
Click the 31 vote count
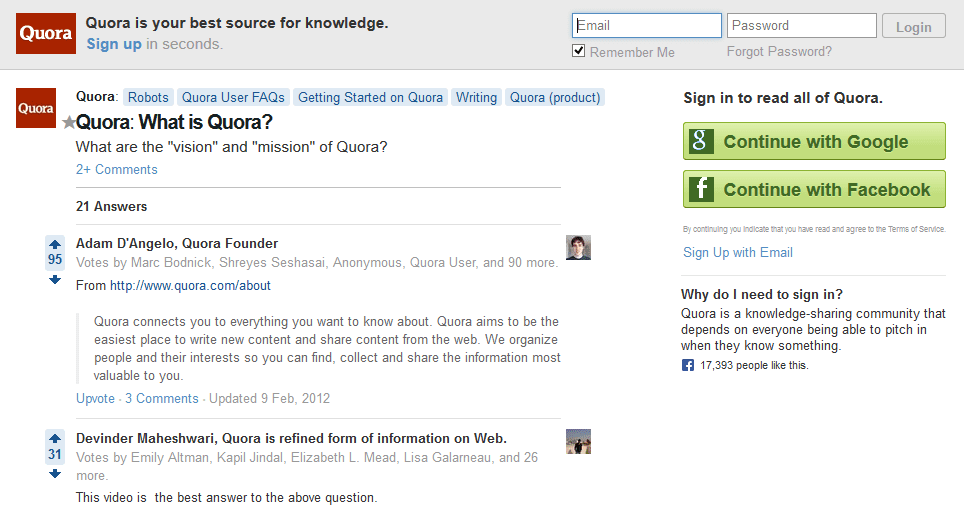click(55, 455)
